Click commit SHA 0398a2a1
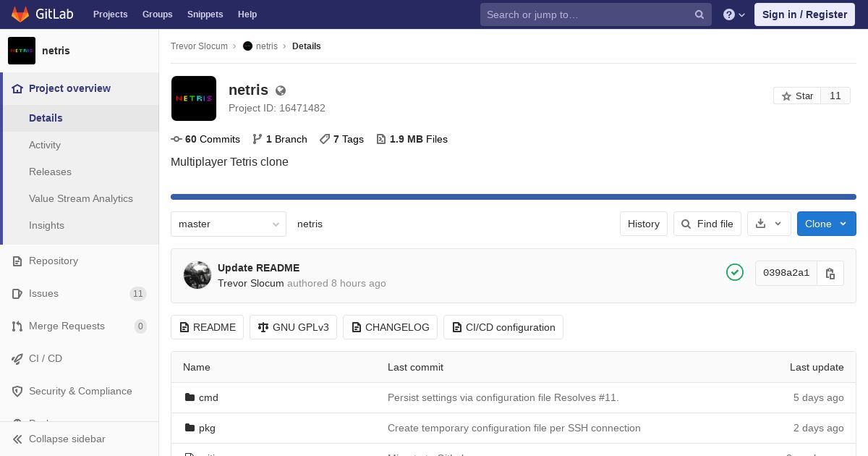The height and width of the screenshot is (456, 868). pos(786,273)
